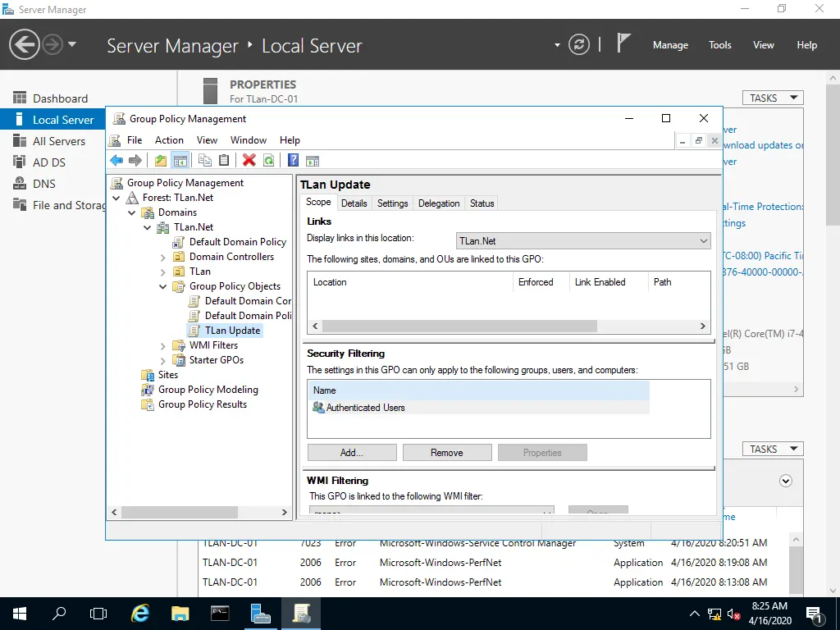Expand the WMI Filters node
Screen dimensions: 840x630
click(163, 345)
